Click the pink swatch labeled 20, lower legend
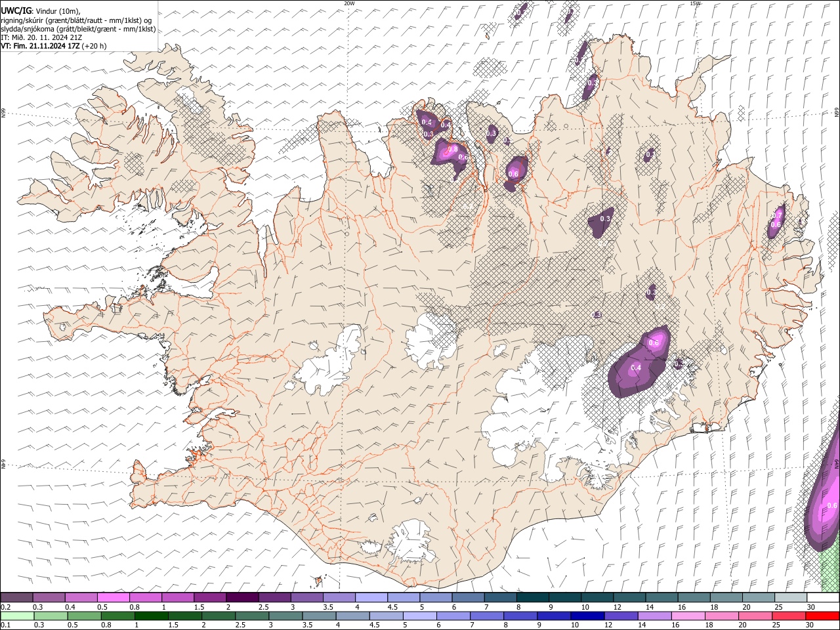This screenshot has height=630, width=840. pos(755,616)
